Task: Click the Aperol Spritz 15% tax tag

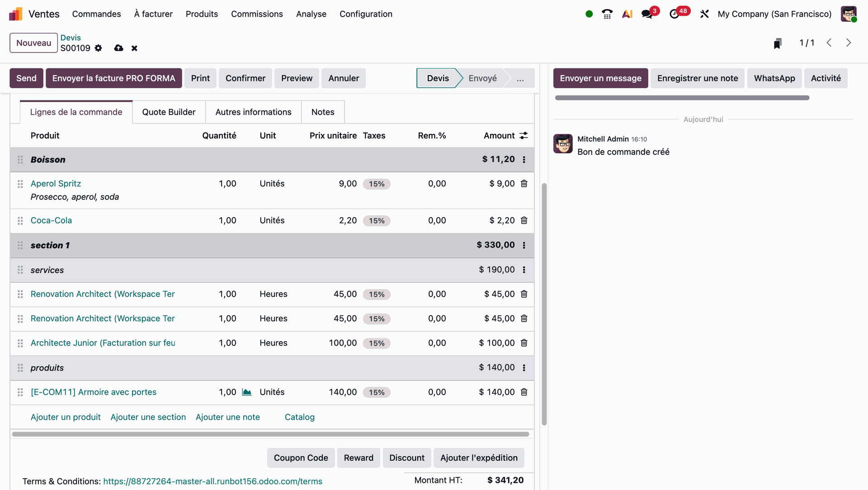Action: tap(377, 184)
